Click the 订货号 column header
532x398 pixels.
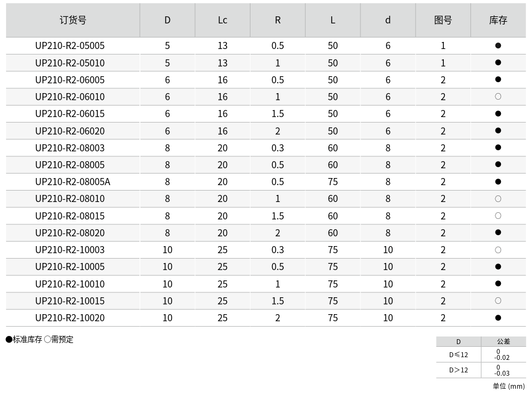72,20
